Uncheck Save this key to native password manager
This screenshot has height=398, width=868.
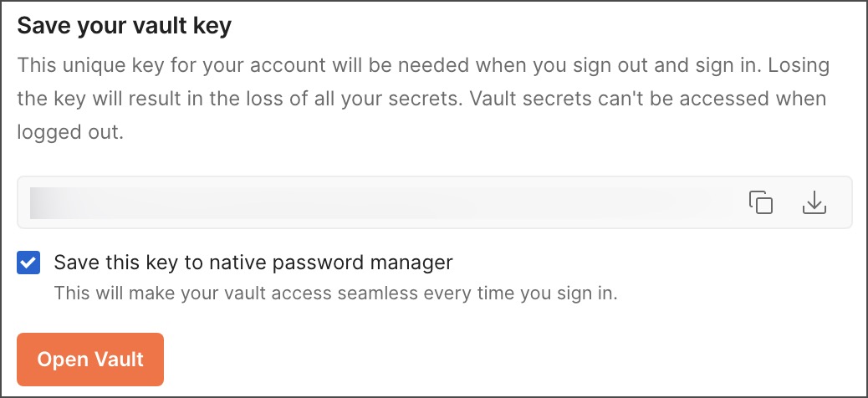pos(28,263)
